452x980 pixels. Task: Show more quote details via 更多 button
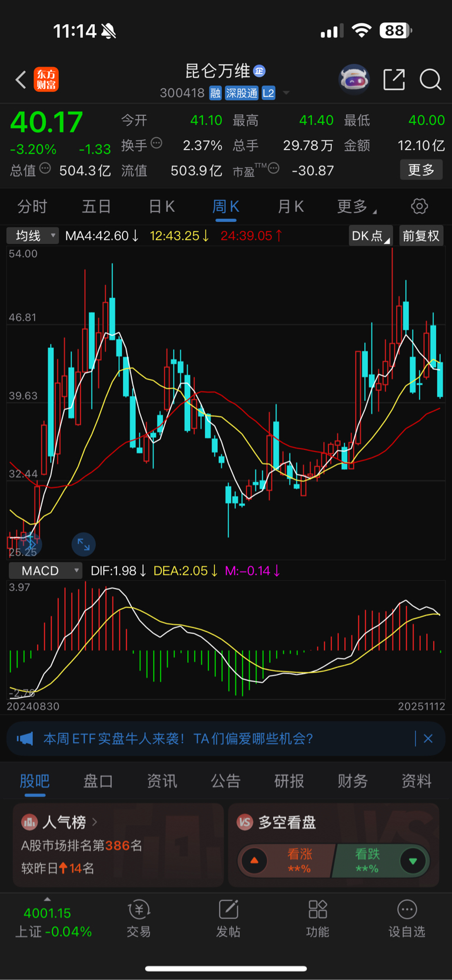point(421,170)
